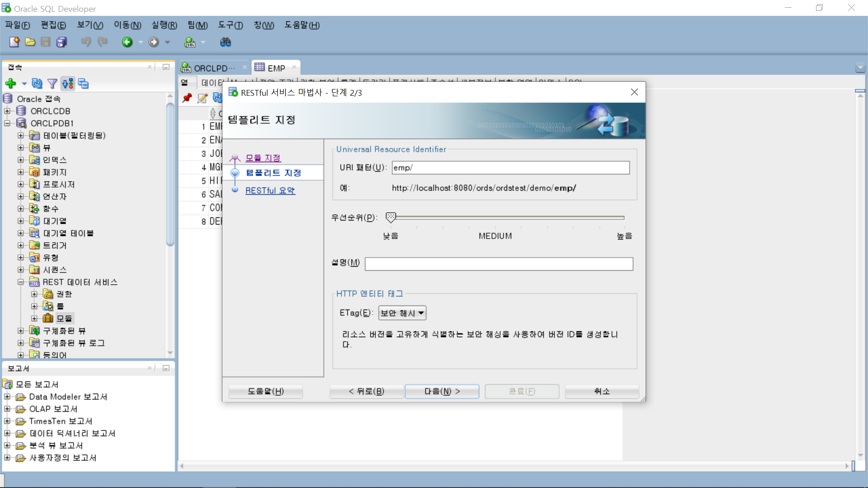This screenshot has height=488, width=868.
Task: Click the green plus New Connection icon
Action: point(11,83)
